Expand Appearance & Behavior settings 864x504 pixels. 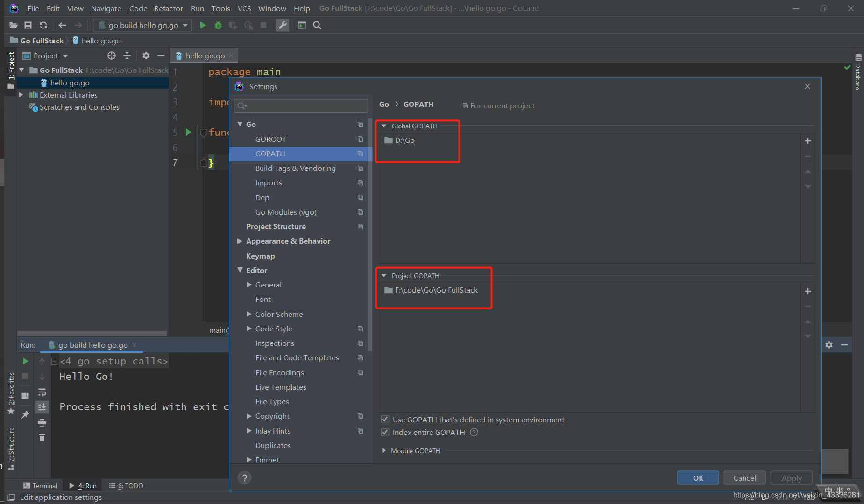[240, 241]
